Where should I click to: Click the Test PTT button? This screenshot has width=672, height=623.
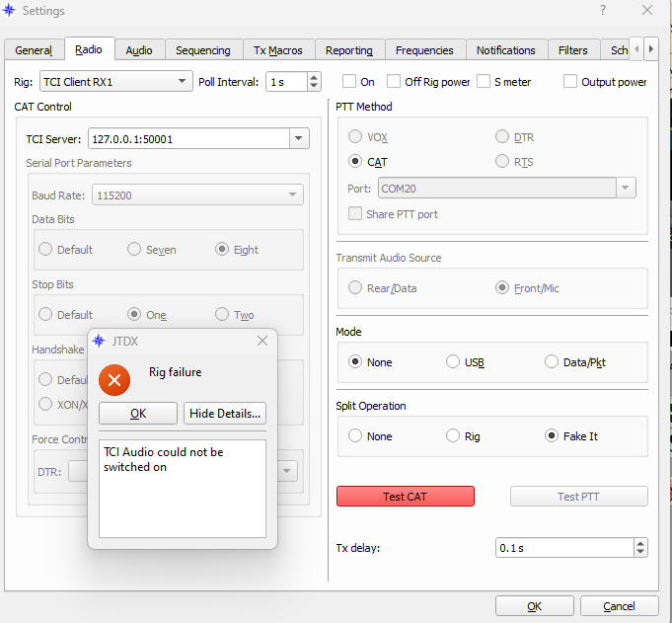tap(578, 496)
